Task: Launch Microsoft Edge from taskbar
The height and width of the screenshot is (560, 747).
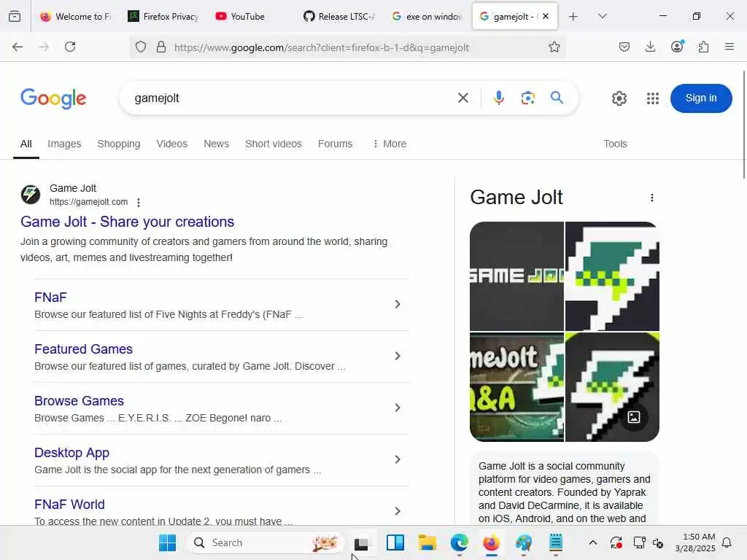Action: [x=460, y=542]
